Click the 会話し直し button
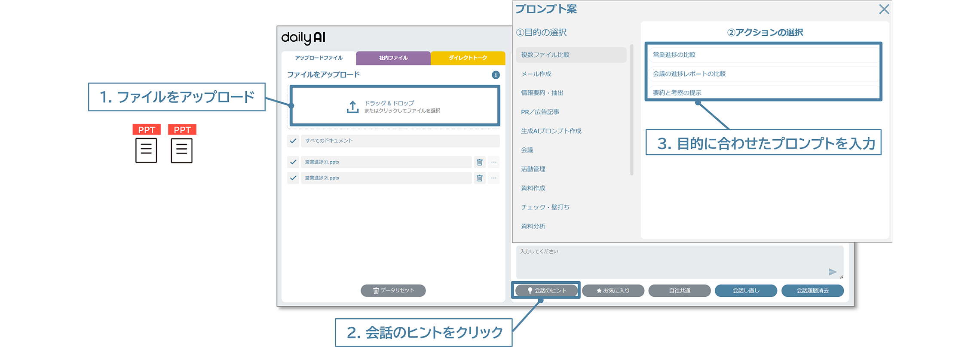Image resolution: width=980 pixels, height=347 pixels. pos(746,291)
